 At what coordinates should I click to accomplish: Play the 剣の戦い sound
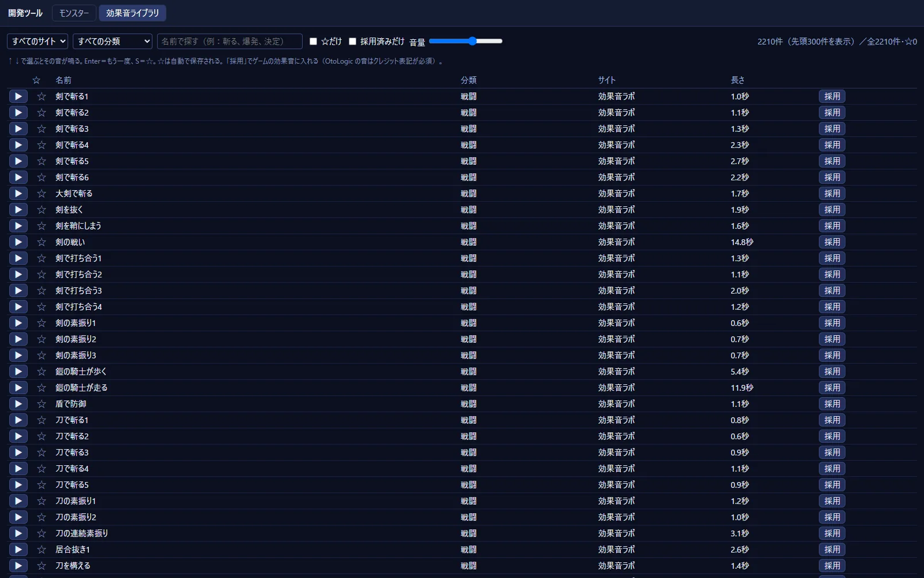click(x=18, y=242)
